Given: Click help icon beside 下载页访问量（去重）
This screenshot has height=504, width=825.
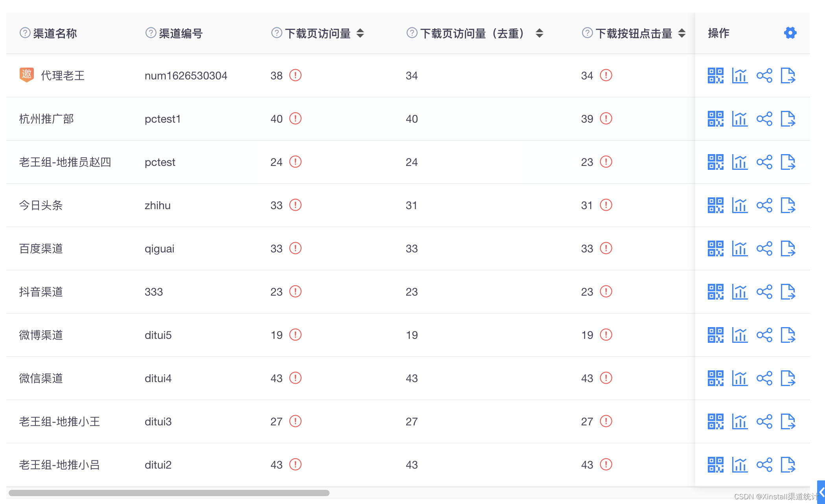Looking at the screenshot, I should click(412, 33).
